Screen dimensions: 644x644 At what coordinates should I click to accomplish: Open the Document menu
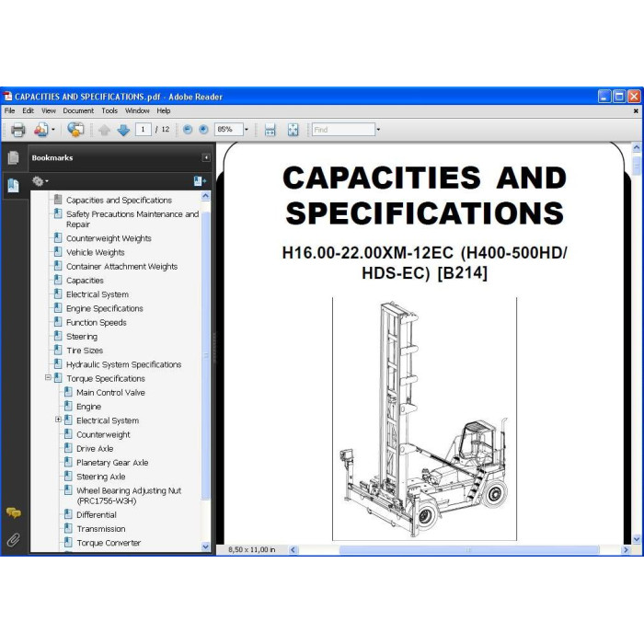(78, 111)
